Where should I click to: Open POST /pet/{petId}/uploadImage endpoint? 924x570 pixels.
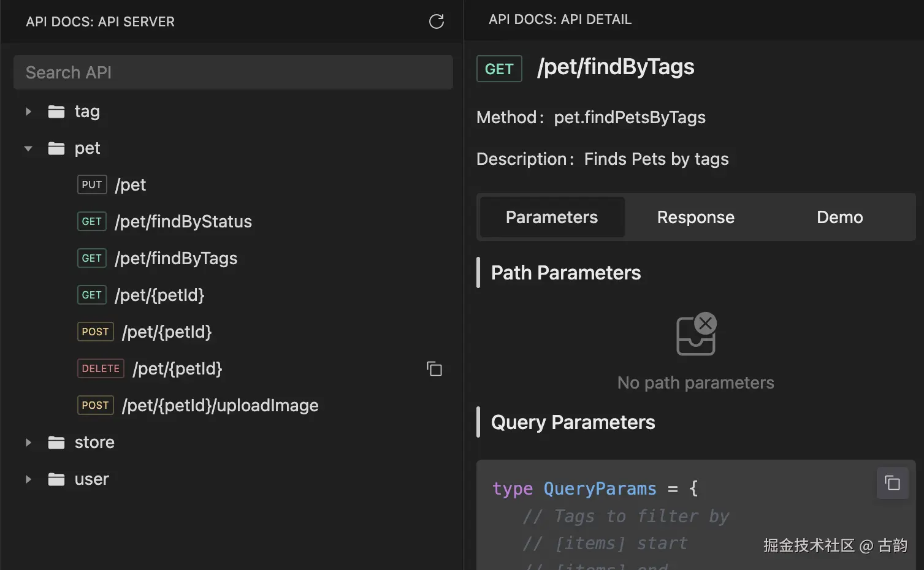point(220,406)
